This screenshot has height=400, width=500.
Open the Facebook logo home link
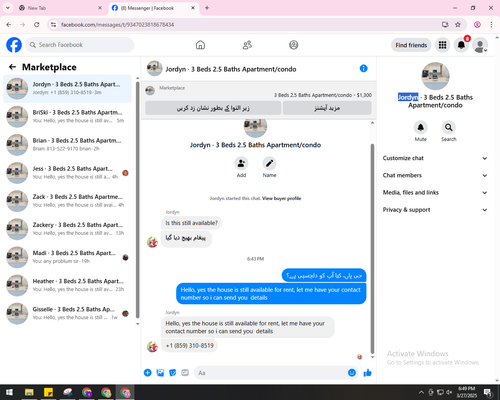tap(14, 45)
